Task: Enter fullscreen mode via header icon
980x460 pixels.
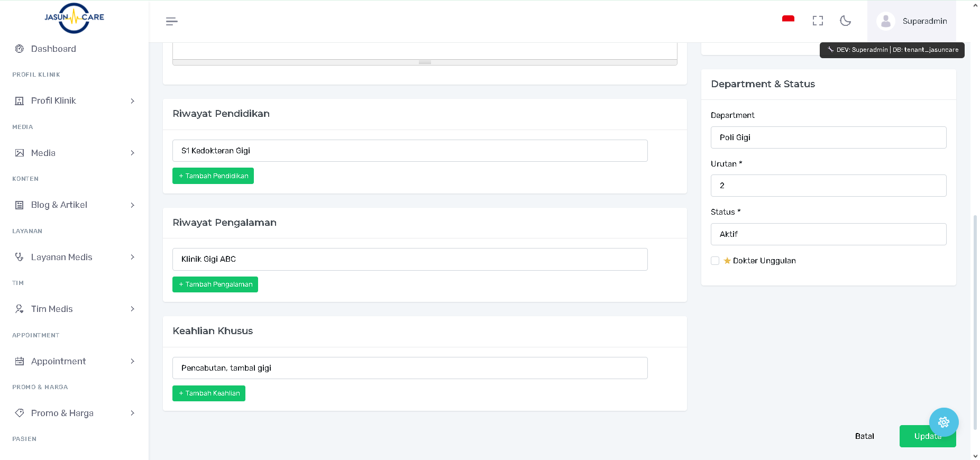Action: [818, 21]
